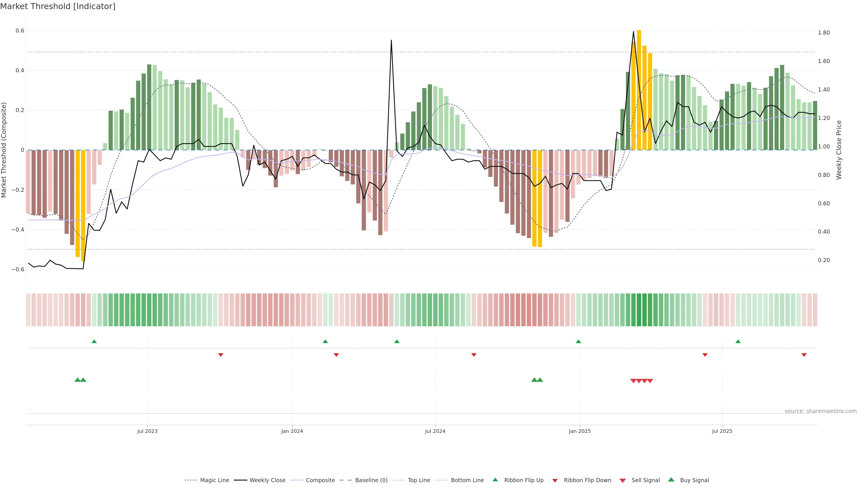
Task: Click the rightmost red Sell Signal triangle
Action: pos(650,381)
